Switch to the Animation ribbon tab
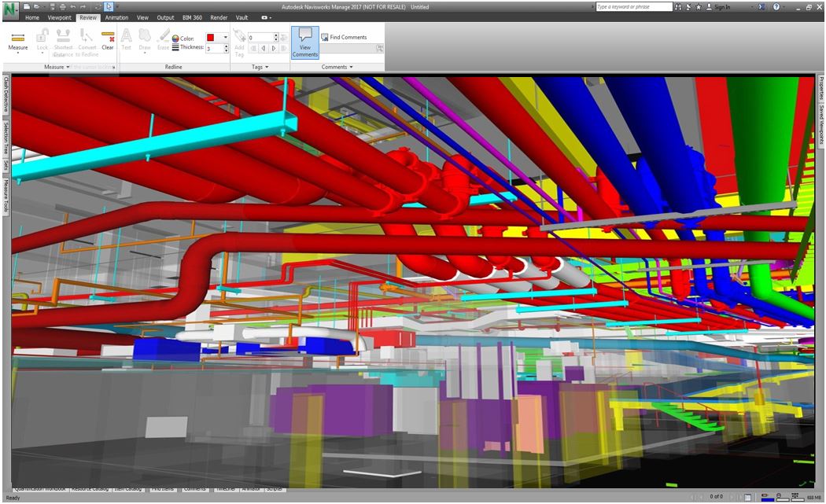The height and width of the screenshot is (504, 826). tap(116, 17)
